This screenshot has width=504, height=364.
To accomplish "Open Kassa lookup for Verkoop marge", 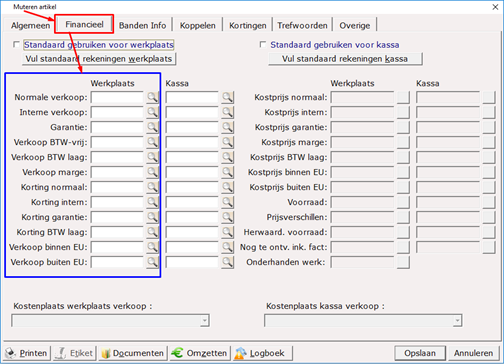I will point(228,172).
